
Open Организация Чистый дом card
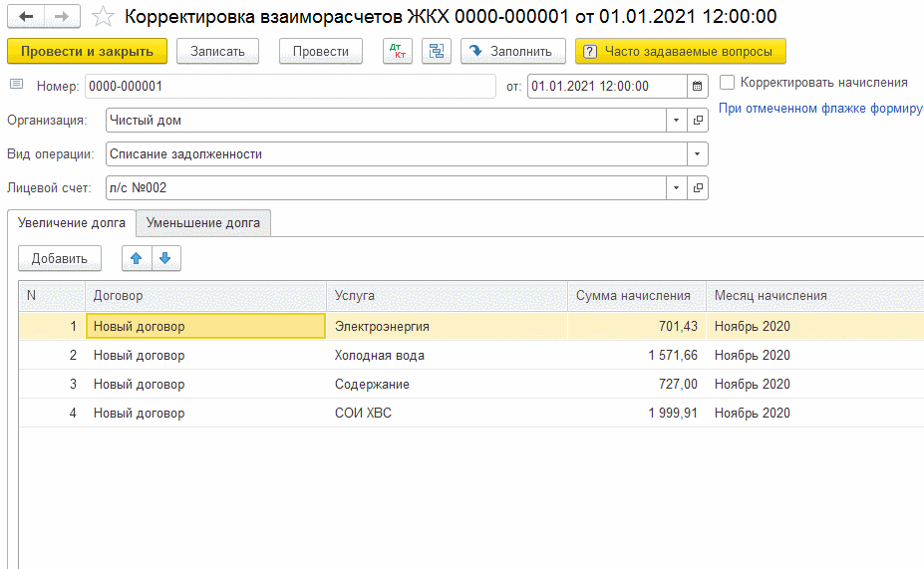698,121
